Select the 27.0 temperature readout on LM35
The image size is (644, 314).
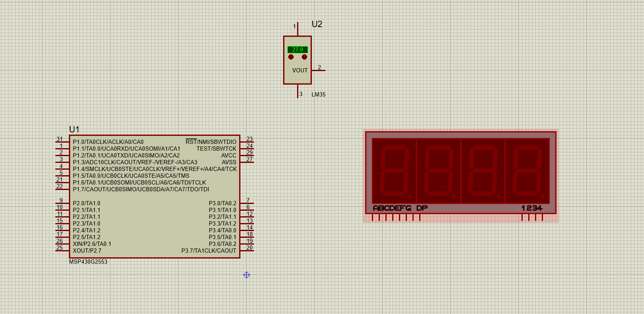point(297,50)
